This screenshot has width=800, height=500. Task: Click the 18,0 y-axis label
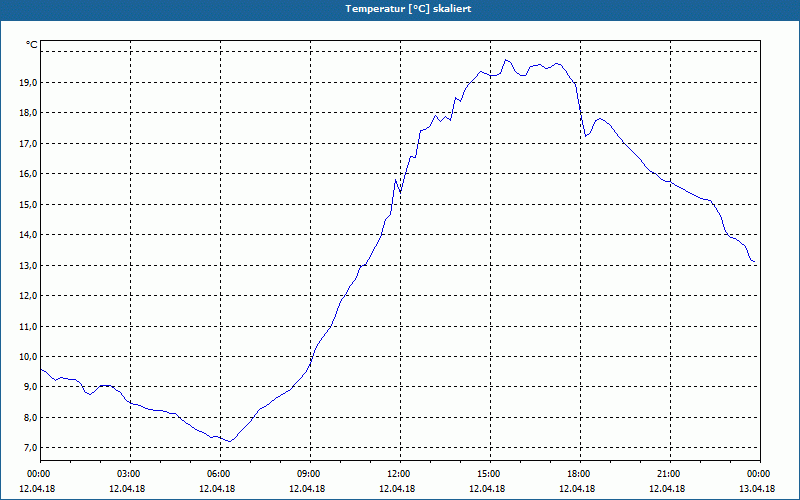pos(28,113)
